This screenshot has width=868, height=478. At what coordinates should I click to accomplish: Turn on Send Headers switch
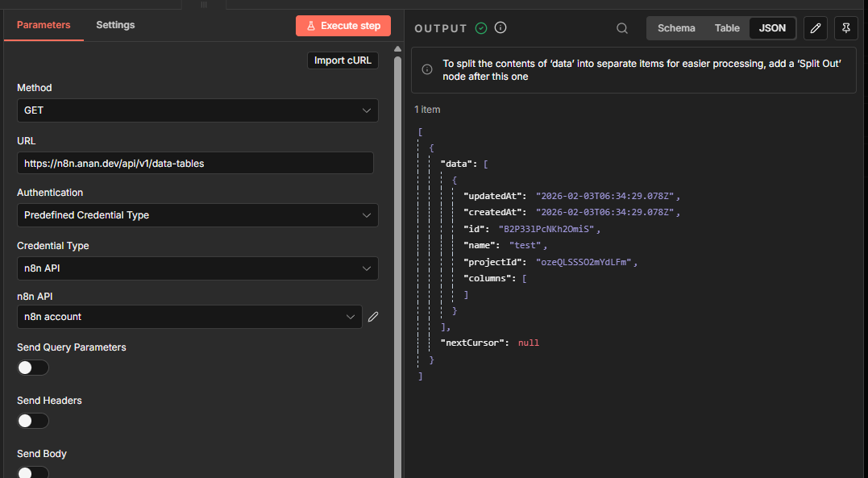[x=33, y=421]
